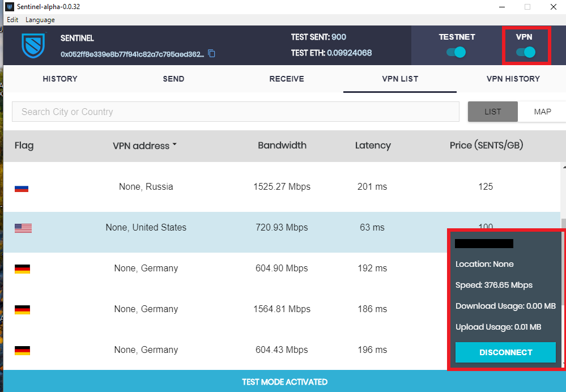The image size is (566, 392).
Task: Click the flag in the 1564.81 Mbps Germany row
Action: click(23, 310)
